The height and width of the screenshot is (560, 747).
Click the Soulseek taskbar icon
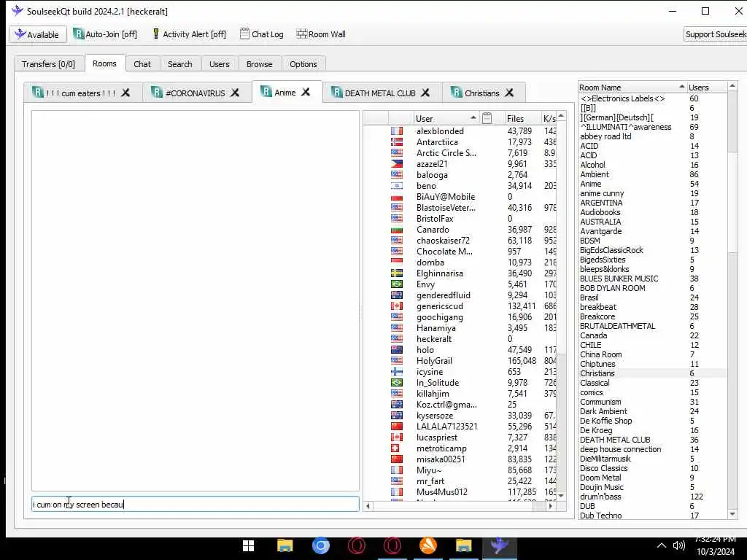click(x=499, y=545)
